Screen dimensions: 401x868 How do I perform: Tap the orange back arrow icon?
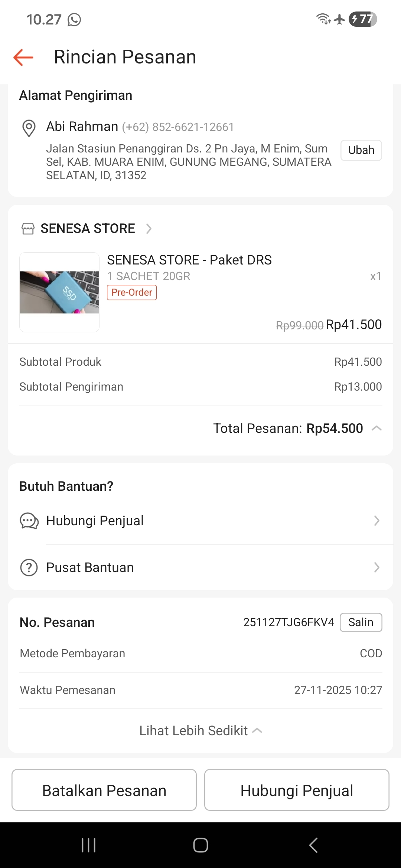[x=23, y=57]
